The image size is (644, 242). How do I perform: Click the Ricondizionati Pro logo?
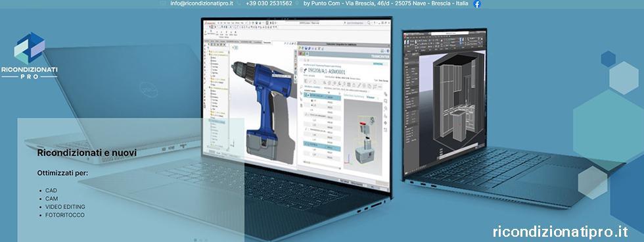pos(29,55)
